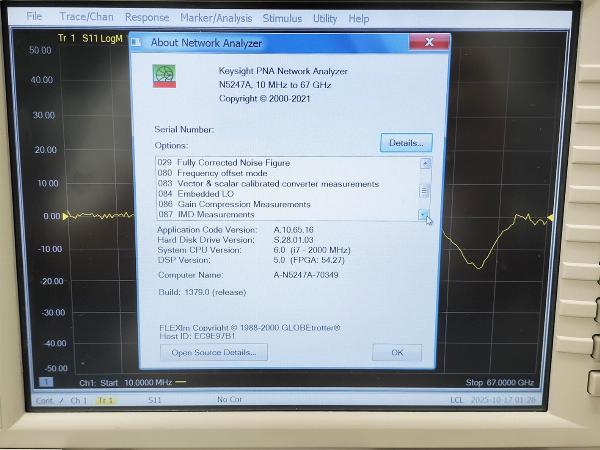
Task: Open the Utility menu
Action: pos(325,18)
